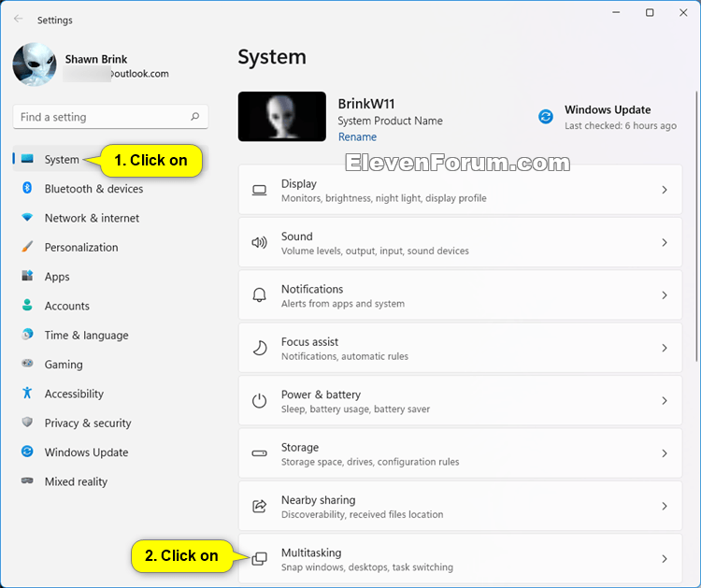Click the vertical scrollbar on right
Image resolution: width=701 pixels, height=588 pixels.
tap(696, 226)
